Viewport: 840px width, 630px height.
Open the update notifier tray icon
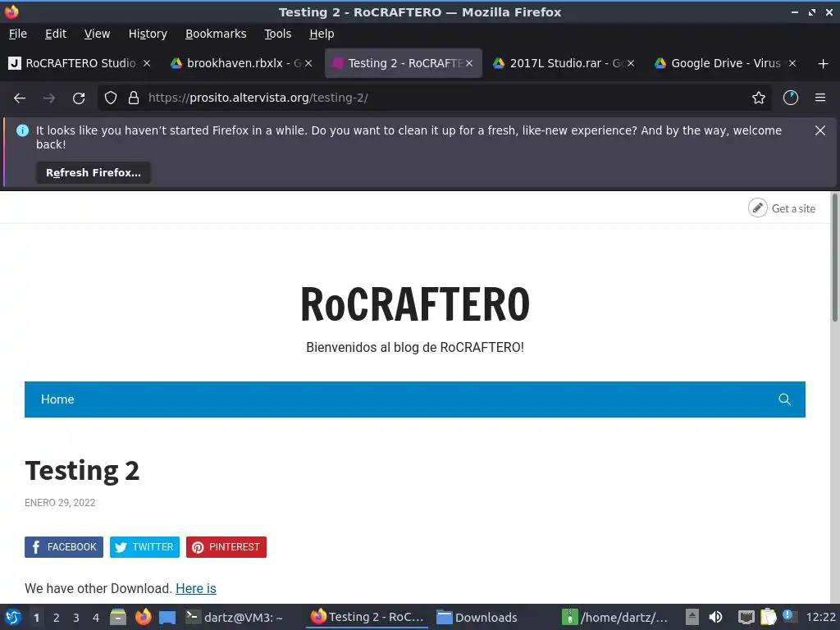(789, 617)
